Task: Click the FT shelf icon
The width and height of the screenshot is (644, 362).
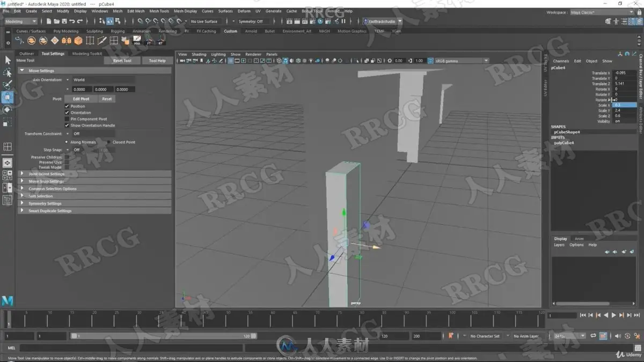Action: [149, 41]
